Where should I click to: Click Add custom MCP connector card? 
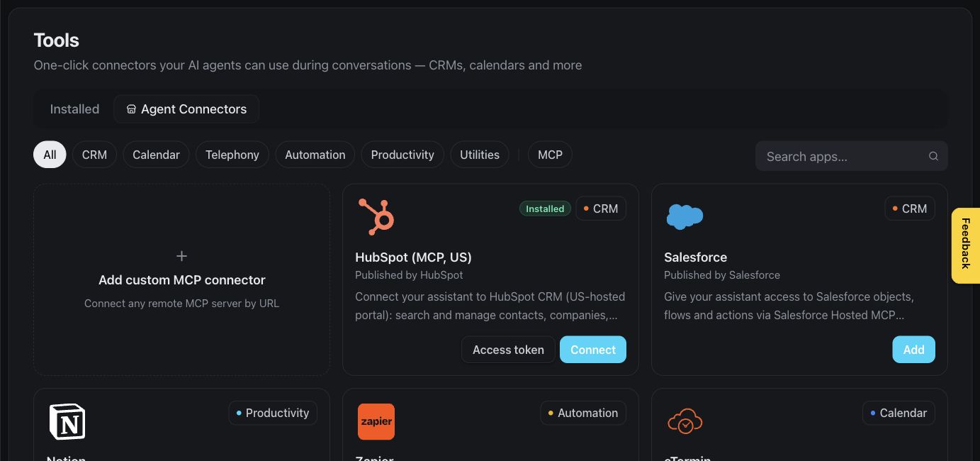tap(181, 279)
